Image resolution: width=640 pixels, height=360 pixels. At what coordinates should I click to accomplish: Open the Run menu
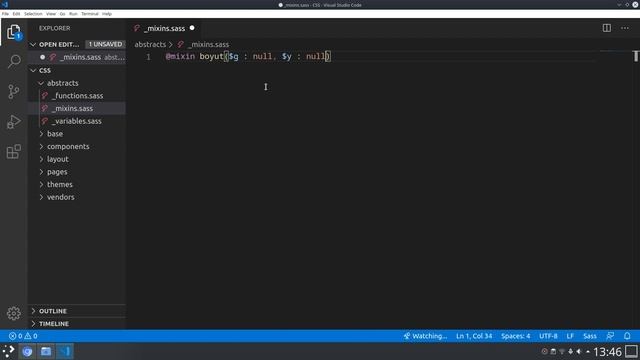tap(73, 14)
